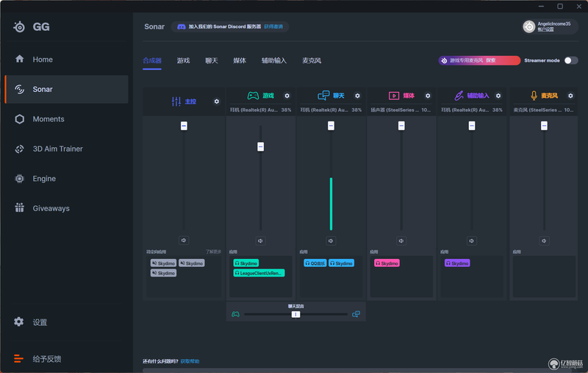Click the gamepad icon beside the 聊天混音 slider
Viewport: 588px width, 373px height.
coord(235,314)
